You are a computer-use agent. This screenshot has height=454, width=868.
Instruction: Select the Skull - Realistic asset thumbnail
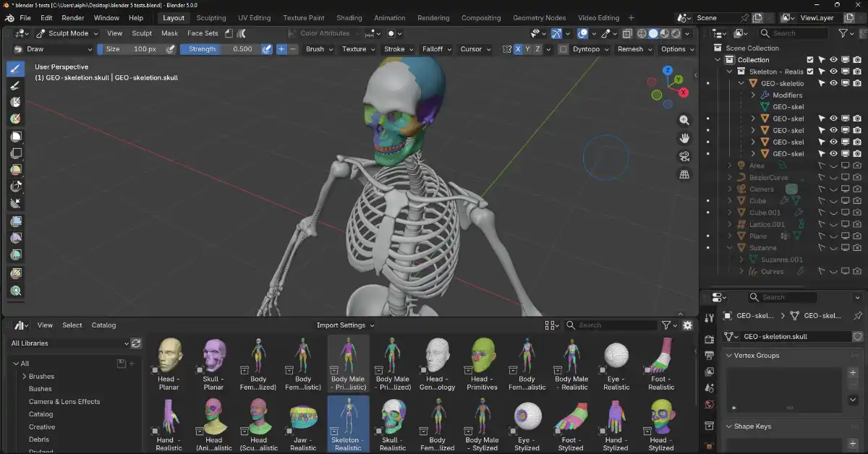click(393, 423)
